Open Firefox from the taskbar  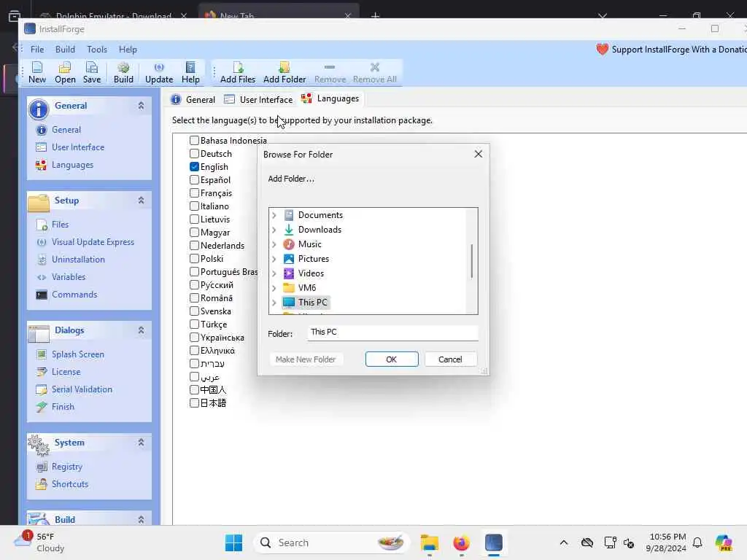point(461,542)
